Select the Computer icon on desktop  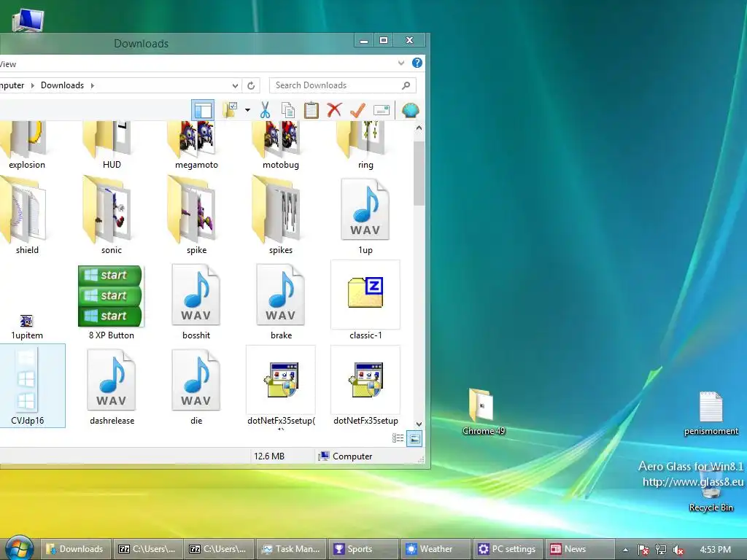[x=28, y=21]
